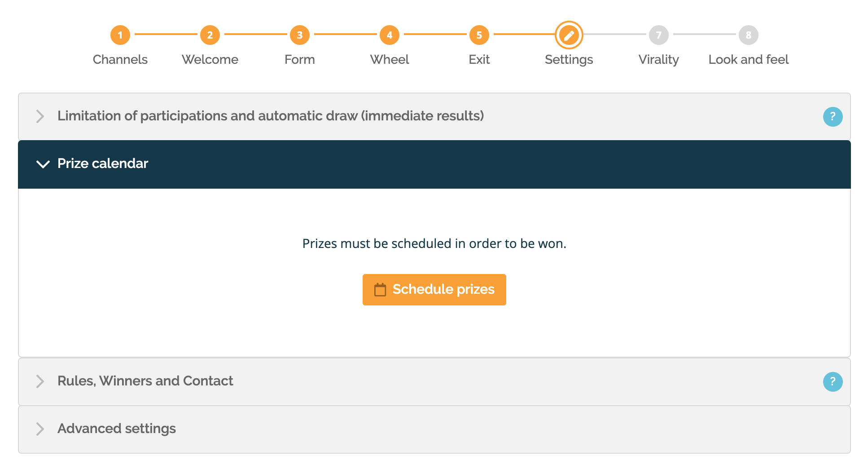Screen dimensions: 868x460
Task: Open the Advanced settings section title
Action: coord(117,429)
